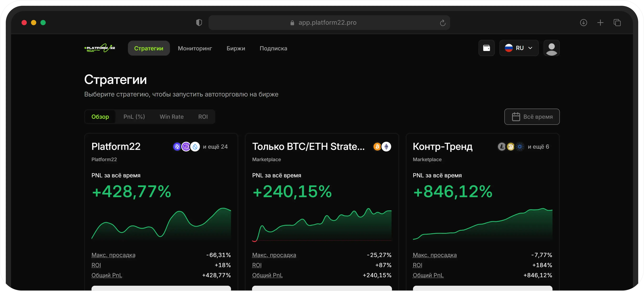Open the Всё время period selector
This screenshot has height=291, width=644.
[532, 117]
